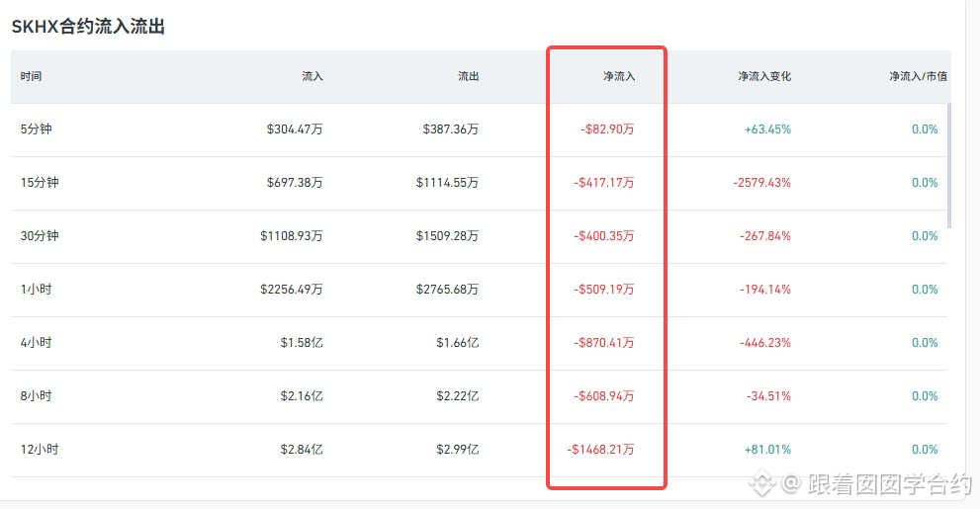Select the 流出 column header
The height and width of the screenshot is (509, 980).
click(468, 76)
